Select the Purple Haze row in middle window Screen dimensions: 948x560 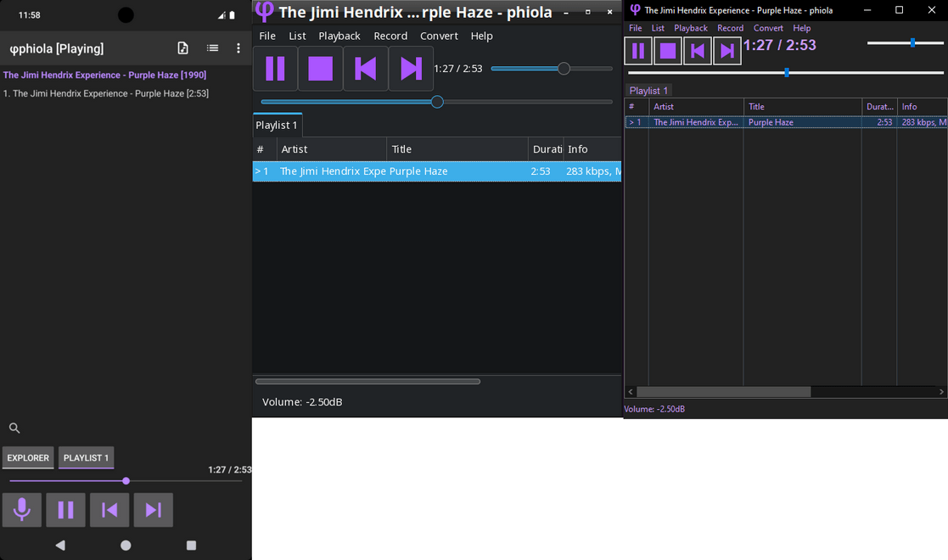(x=437, y=171)
